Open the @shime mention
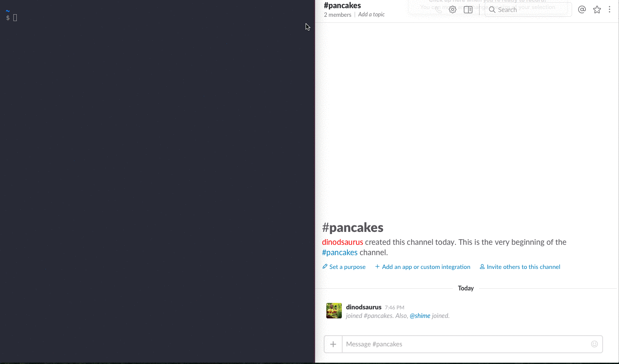The image size is (619, 364). (420, 316)
